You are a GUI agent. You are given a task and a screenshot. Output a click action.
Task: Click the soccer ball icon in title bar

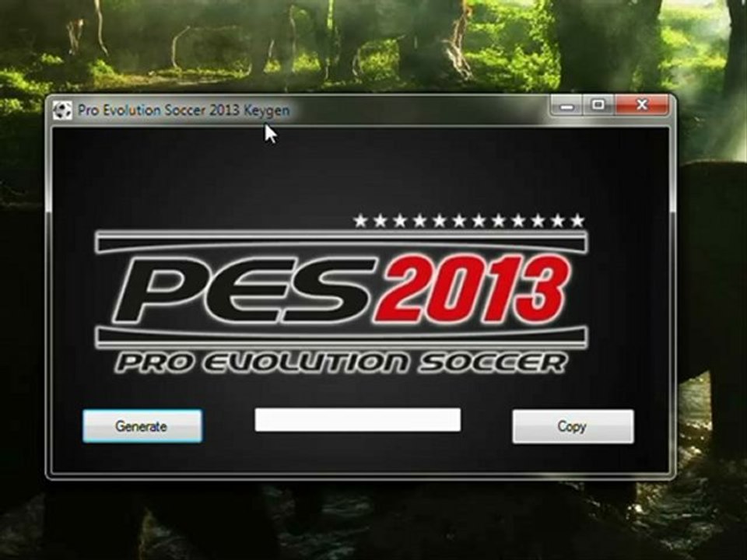pos(62,110)
